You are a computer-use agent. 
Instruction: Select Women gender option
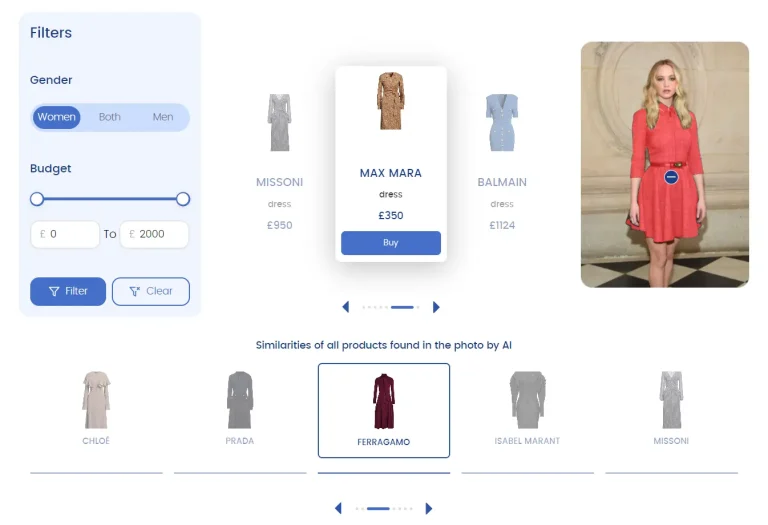[x=56, y=117]
